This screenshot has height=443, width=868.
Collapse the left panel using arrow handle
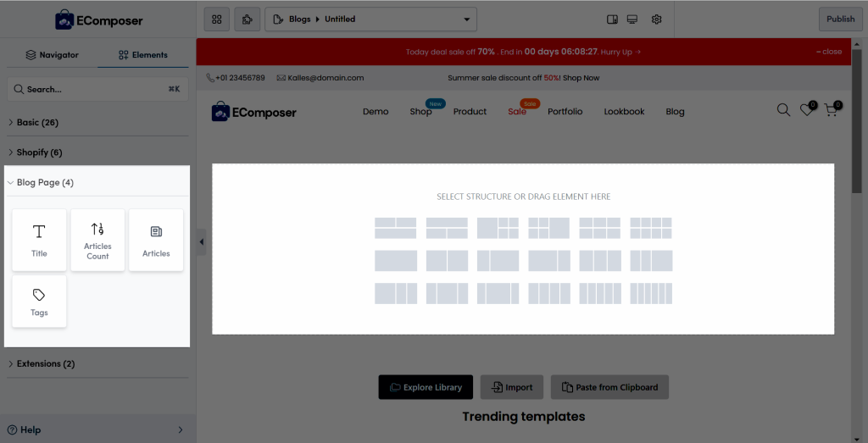click(202, 242)
